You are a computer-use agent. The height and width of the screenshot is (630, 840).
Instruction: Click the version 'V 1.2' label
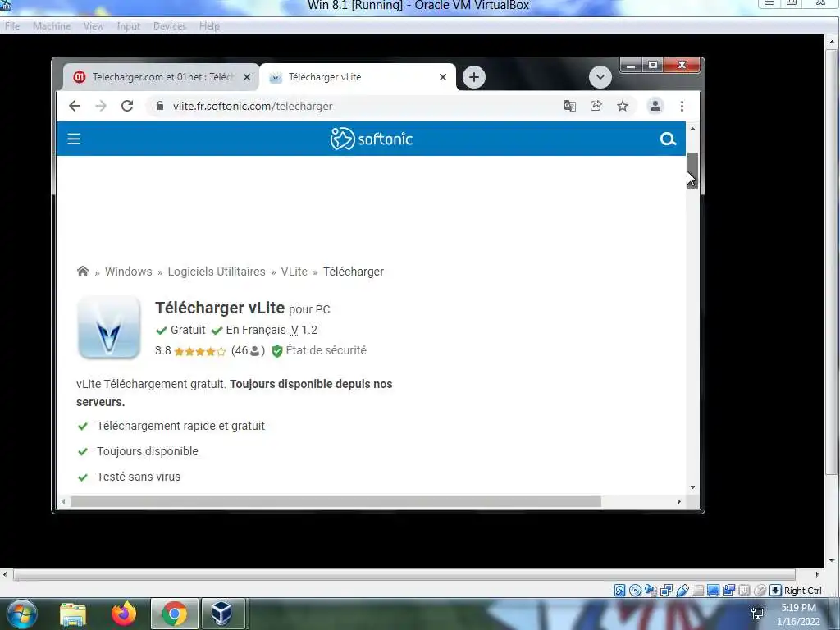(304, 330)
